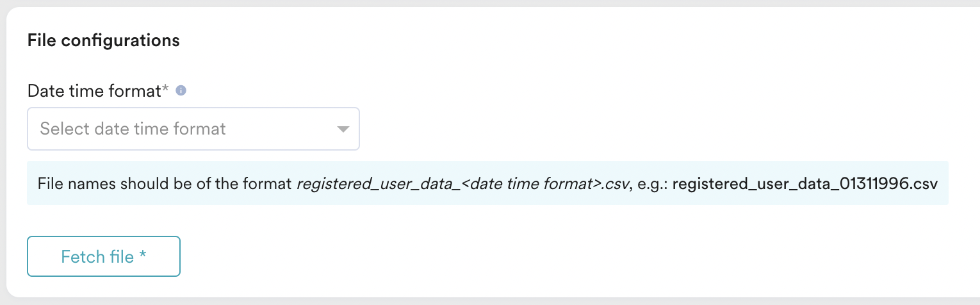Click the asterisk inside the Fetch file button
Screen dimensions: 980x305
pos(143,255)
